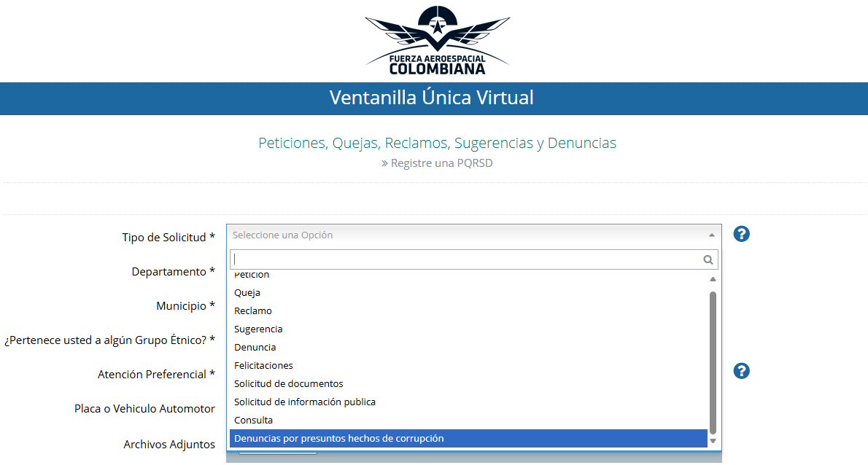
Task: Click the Fuerza Aeroespacial Colombiana logo
Action: tap(437, 40)
